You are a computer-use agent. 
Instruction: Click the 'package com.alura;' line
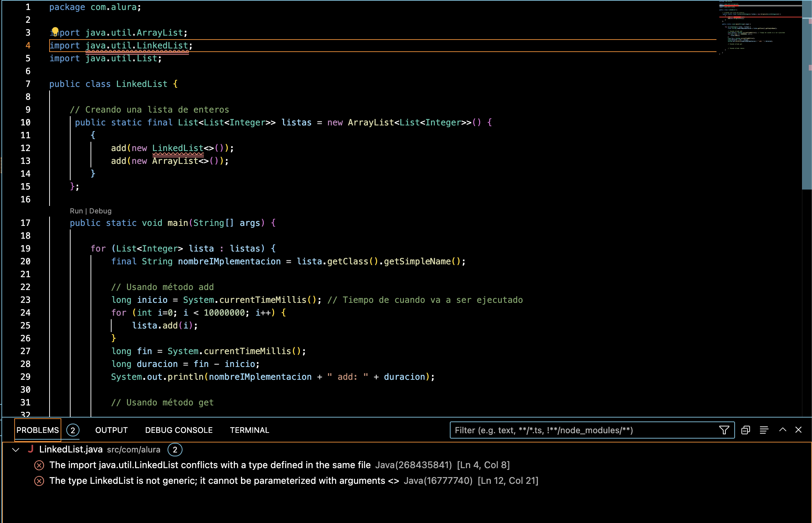[x=95, y=7]
